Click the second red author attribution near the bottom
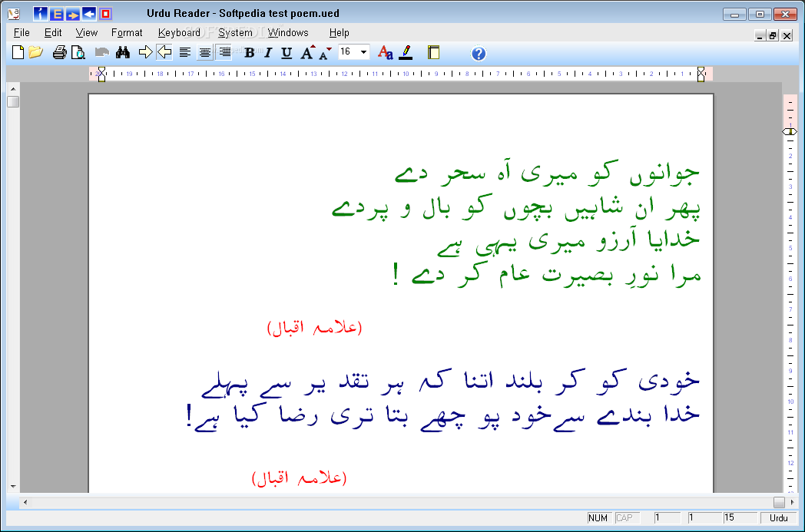 coord(300,478)
